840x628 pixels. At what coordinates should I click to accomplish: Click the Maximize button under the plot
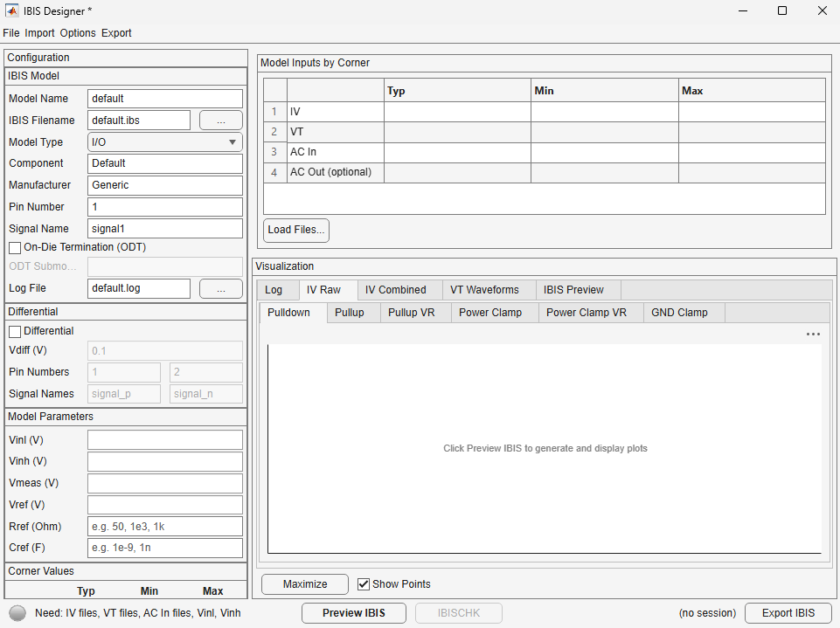click(305, 584)
